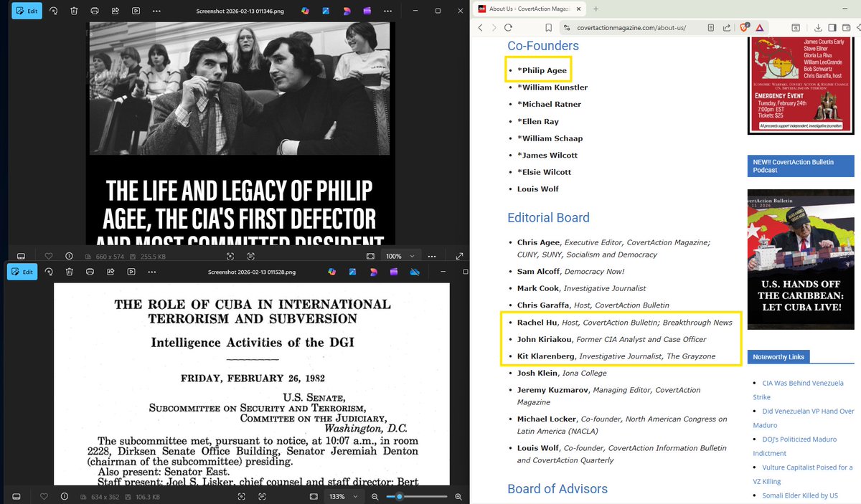Viewport: 861px width, 504px height.
Task: Click zoom in magnifier in bottom Photos window
Action: pyautogui.click(x=459, y=496)
